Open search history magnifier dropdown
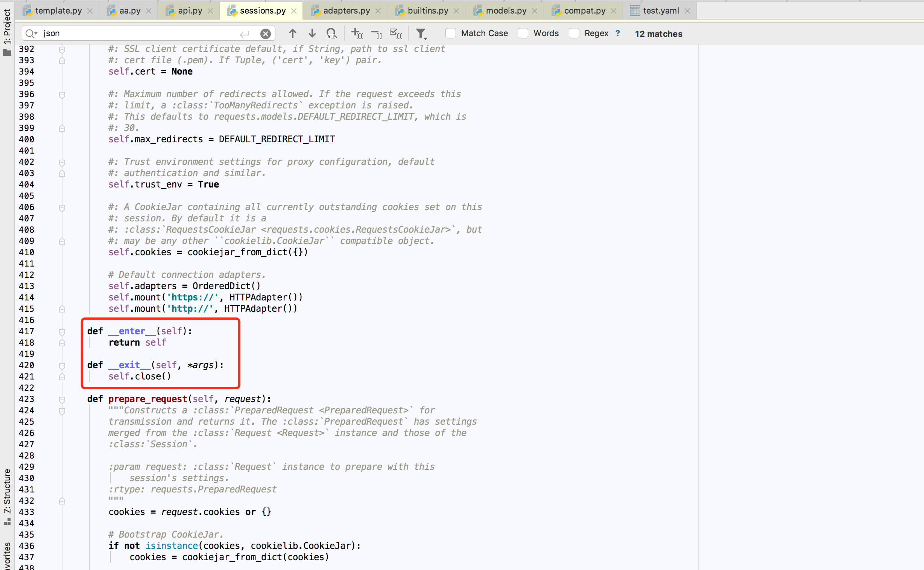Viewport: 924px width, 570px height. pyautogui.click(x=31, y=34)
